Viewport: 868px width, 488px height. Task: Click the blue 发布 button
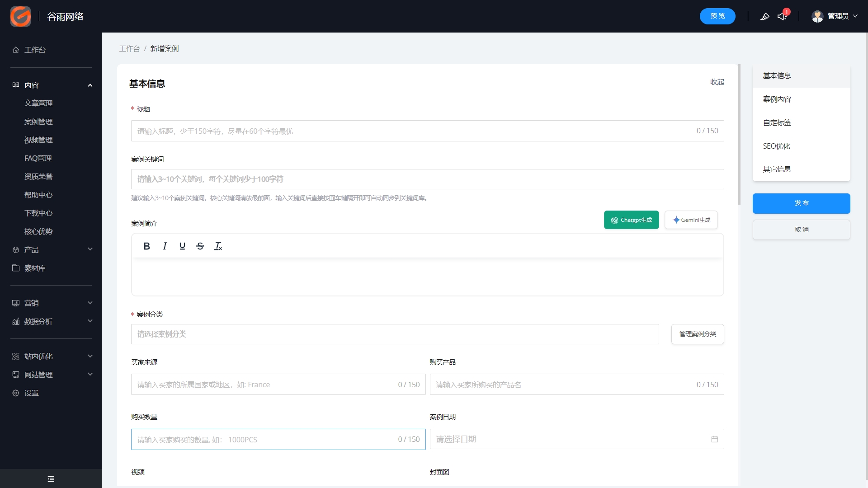(x=801, y=203)
